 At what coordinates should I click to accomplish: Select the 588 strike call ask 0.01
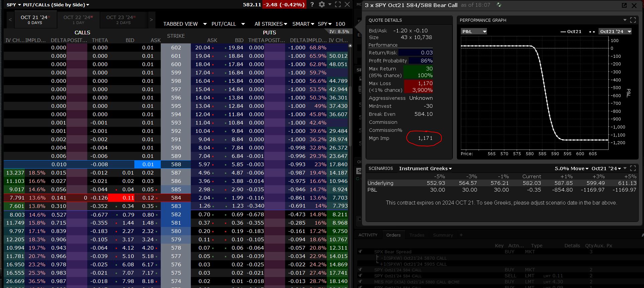[147, 164]
